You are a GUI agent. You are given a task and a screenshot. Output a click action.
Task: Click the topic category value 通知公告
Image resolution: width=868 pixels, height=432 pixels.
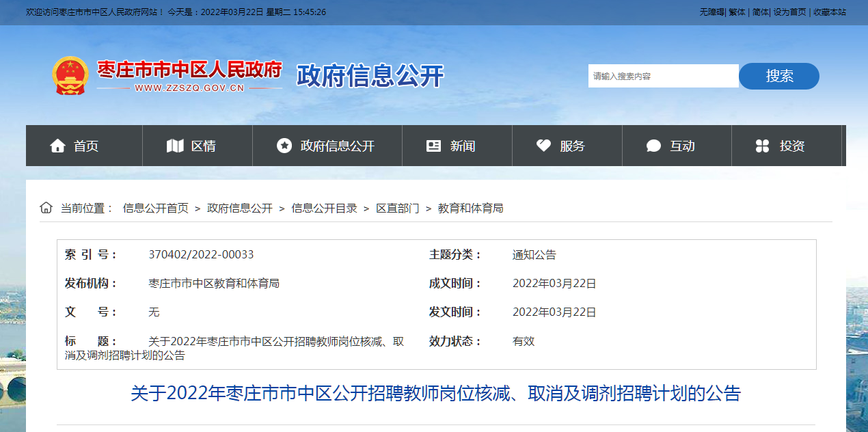point(534,254)
